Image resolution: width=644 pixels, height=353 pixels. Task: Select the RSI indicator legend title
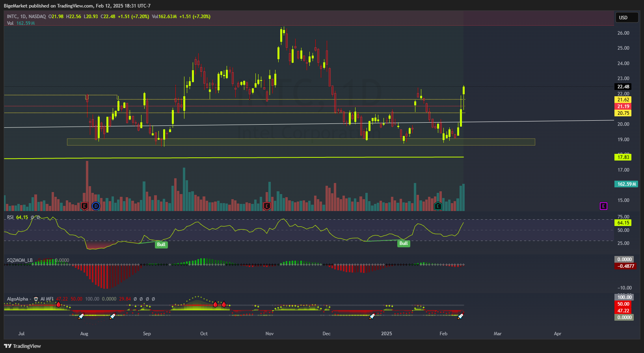(10, 217)
